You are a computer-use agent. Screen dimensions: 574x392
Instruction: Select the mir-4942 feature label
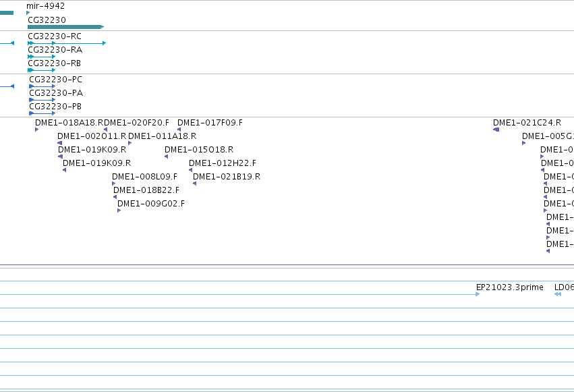[45, 6]
